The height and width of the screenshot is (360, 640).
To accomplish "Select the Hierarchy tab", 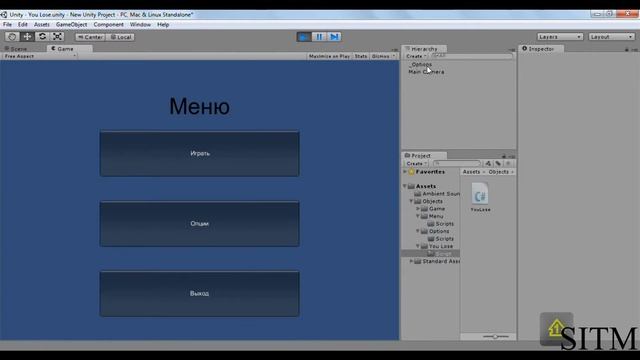I will pos(424,49).
